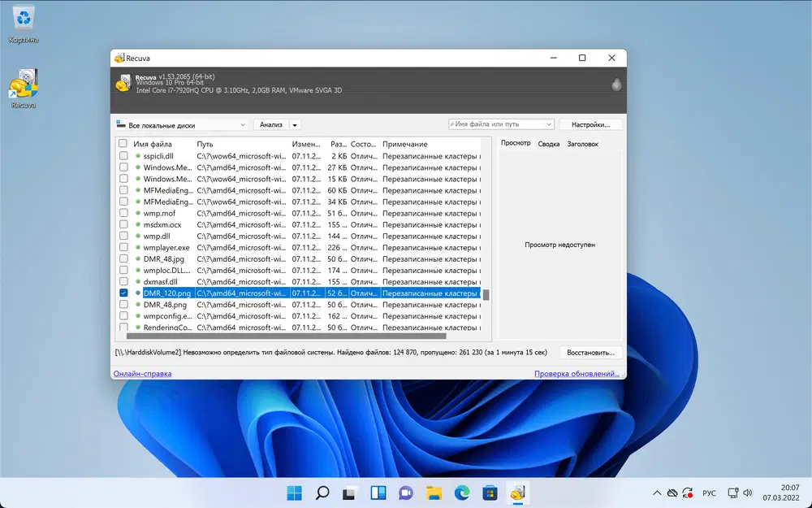The image size is (812, 508).
Task: Open the Recycle Bin desktop icon
Action: click(x=24, y=22)
